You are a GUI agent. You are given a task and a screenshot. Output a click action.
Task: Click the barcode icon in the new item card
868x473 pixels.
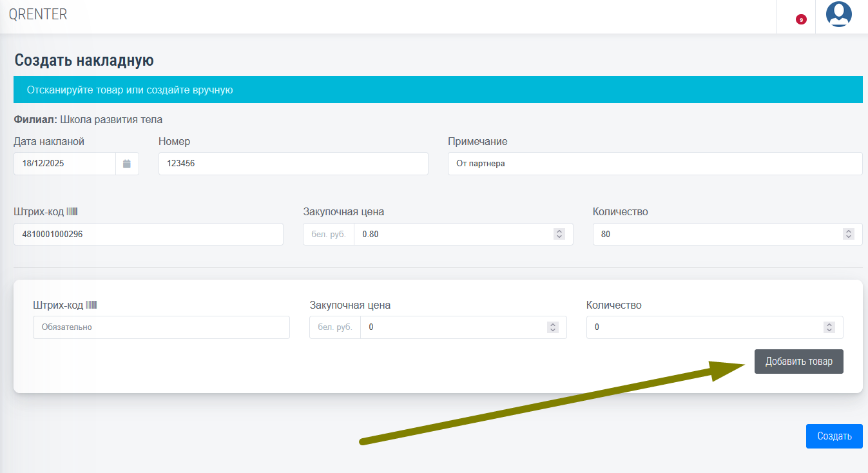pyautogui.click(x=92, y=305)
